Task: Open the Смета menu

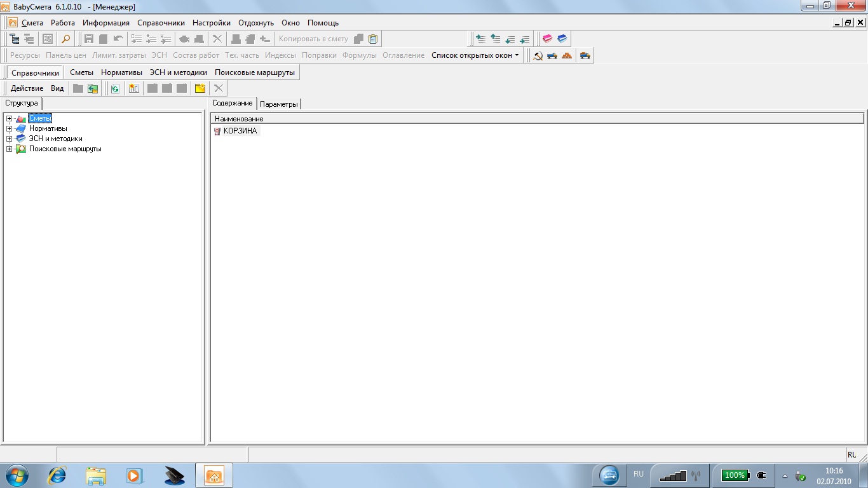Action: coord(32,23)
